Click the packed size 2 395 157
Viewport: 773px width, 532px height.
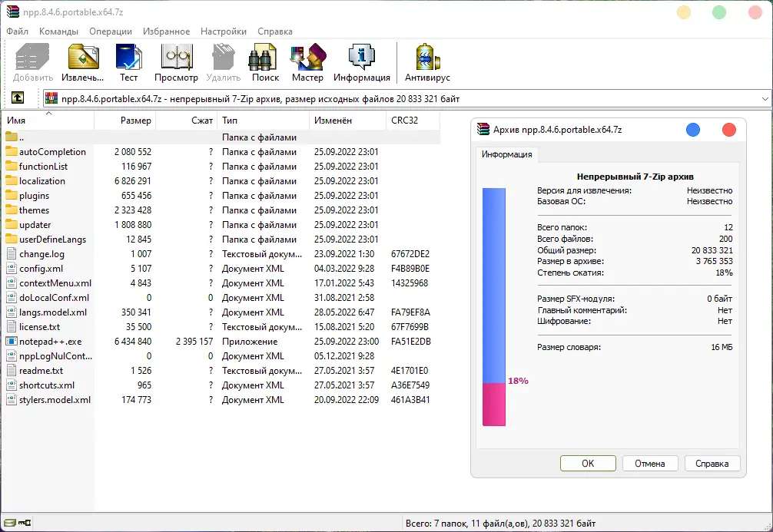point(194,342)
